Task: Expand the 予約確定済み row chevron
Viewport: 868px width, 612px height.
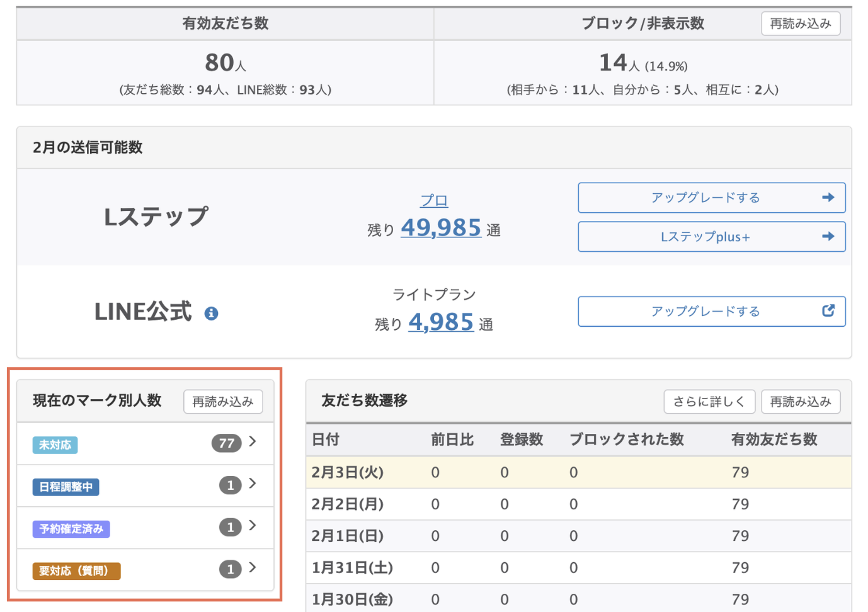Action: [x=253, y=526]
